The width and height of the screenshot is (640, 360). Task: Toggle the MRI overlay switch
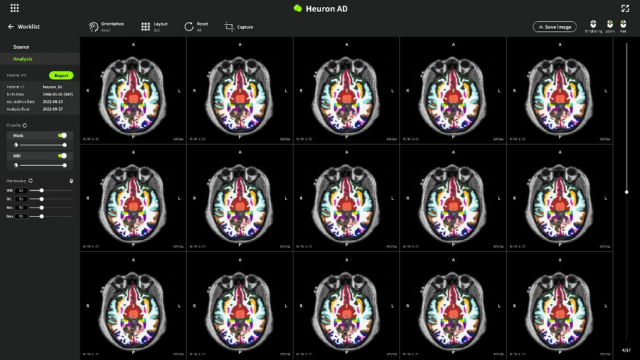[62, 156]
